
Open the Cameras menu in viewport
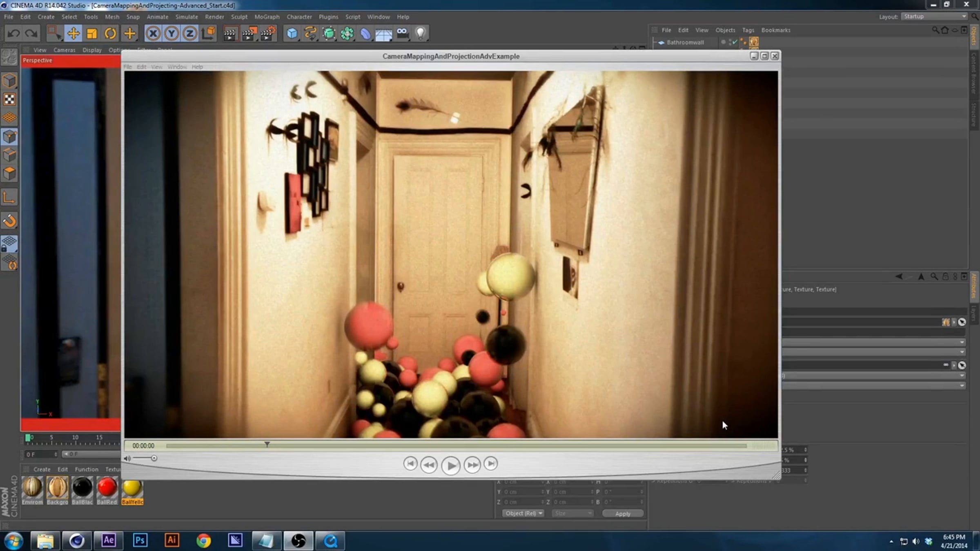coord(65,50)
